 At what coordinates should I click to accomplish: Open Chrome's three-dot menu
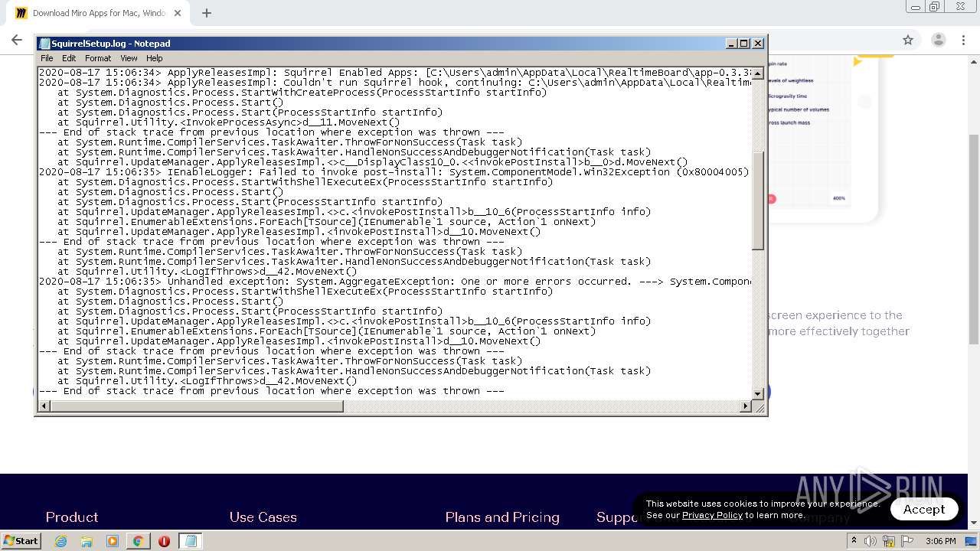(964, 40)
